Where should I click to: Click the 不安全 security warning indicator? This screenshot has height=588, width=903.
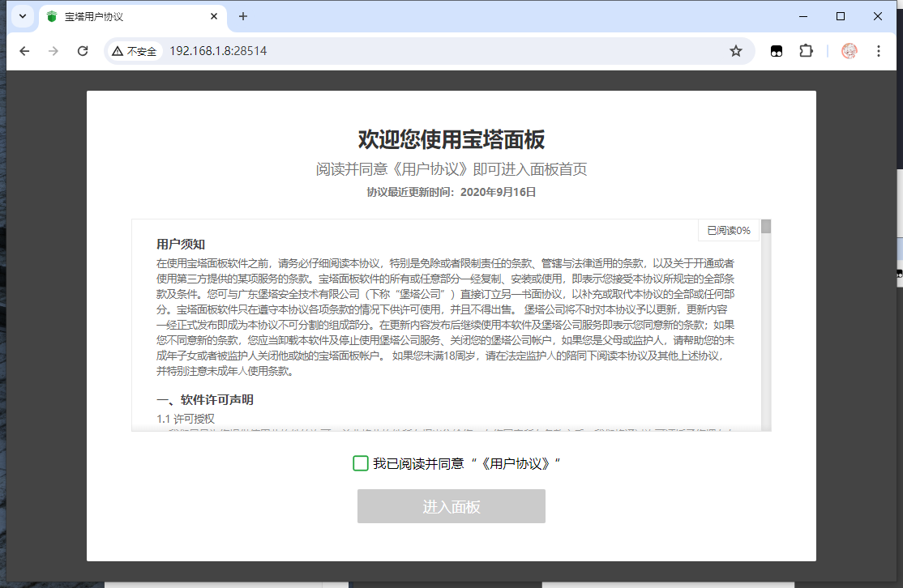click(135, 51)
